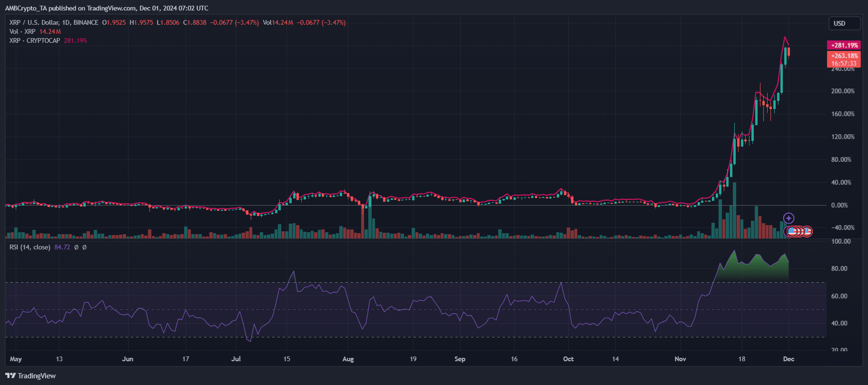
Task: Click the −40.00% price axis label
Action: point(843,227)
